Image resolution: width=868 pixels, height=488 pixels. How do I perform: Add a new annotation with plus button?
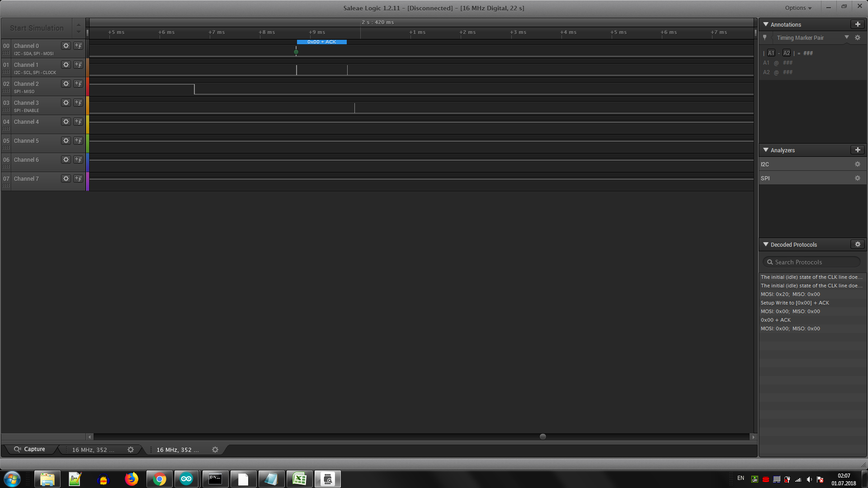(x=857, y=24)
